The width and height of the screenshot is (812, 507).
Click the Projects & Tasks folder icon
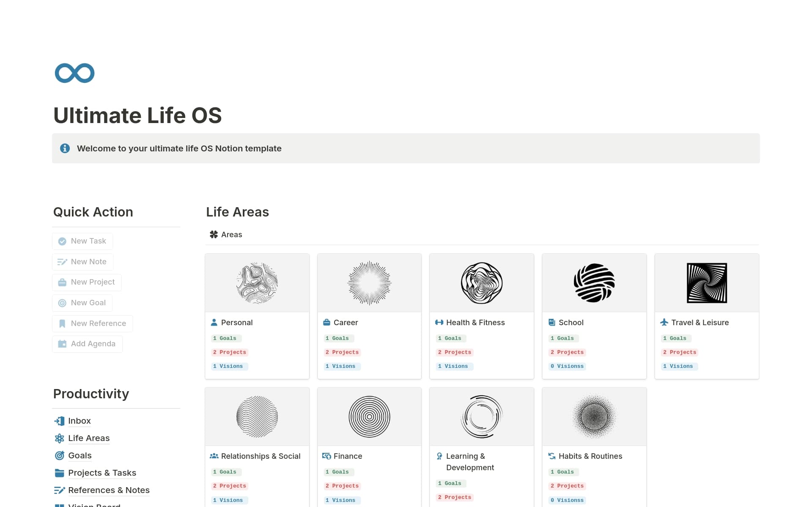[x=59, y=473]
